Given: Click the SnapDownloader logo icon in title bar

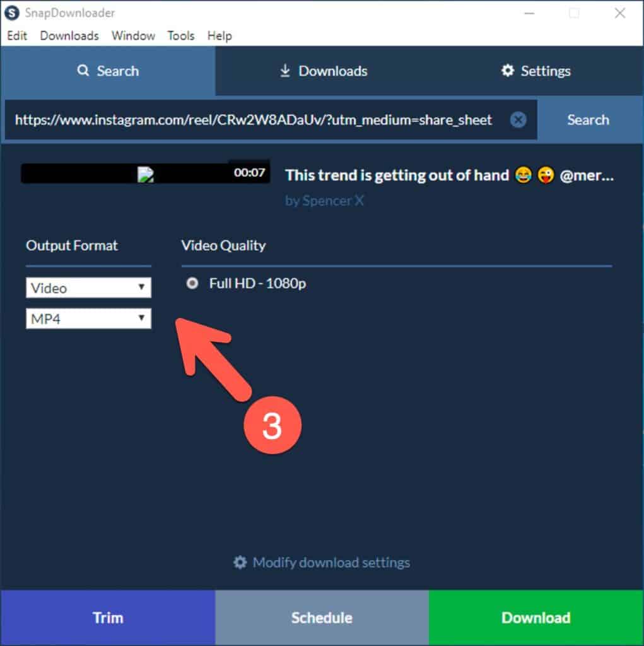Looking at the screenshot, I should click(x=11, y=13).
